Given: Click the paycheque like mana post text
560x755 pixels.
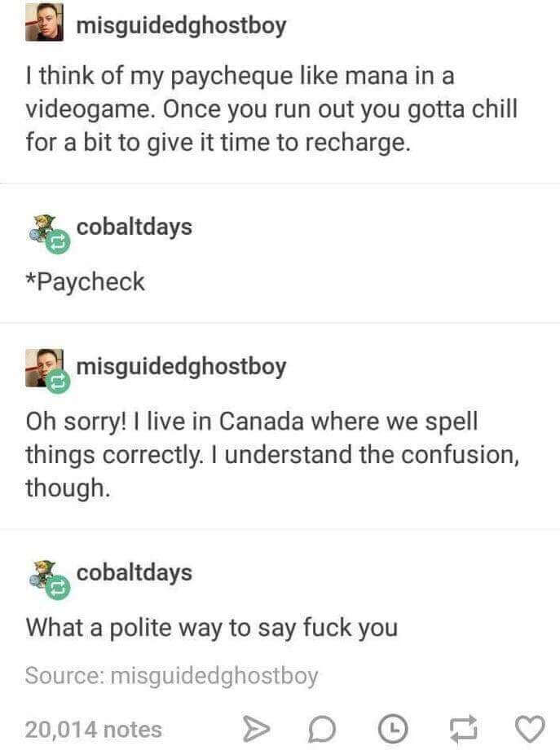Looking at the screenshot, I should coord(271,108).
